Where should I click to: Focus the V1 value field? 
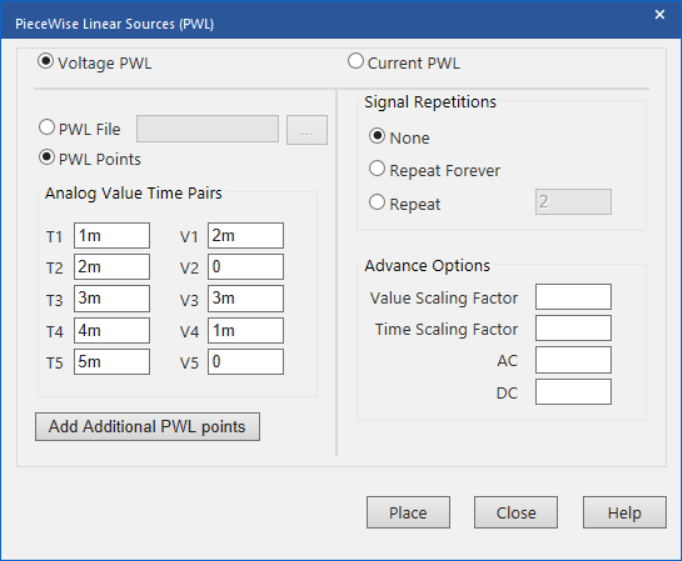[246, 236]
